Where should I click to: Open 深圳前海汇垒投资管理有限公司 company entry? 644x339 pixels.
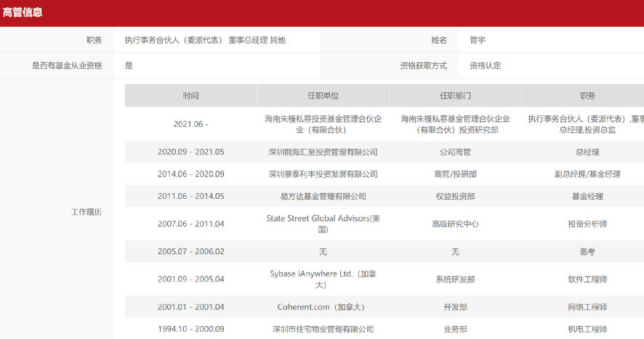[323, 152]
